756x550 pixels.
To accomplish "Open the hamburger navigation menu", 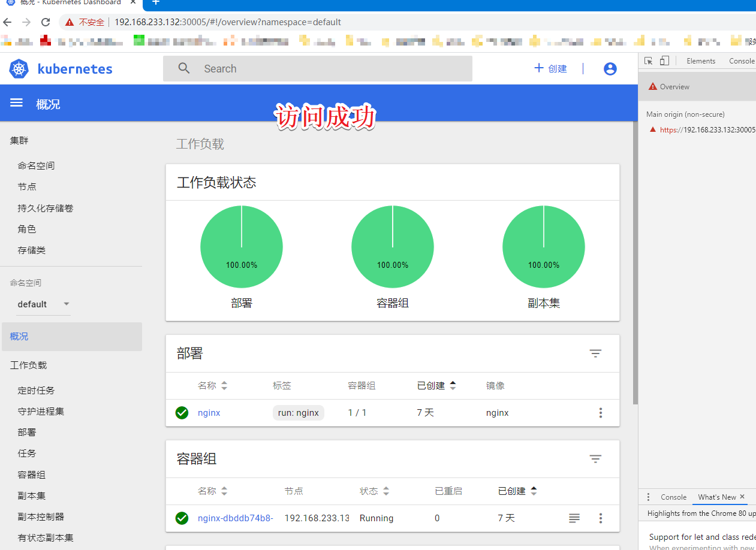I will click(x=17, y=103).
